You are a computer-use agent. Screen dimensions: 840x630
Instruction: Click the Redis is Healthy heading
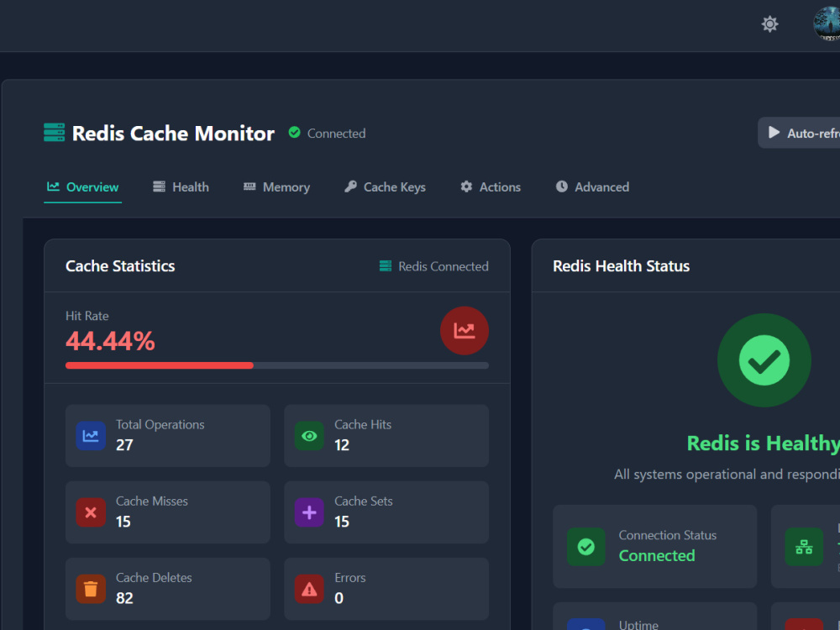[x=764, y=443]
